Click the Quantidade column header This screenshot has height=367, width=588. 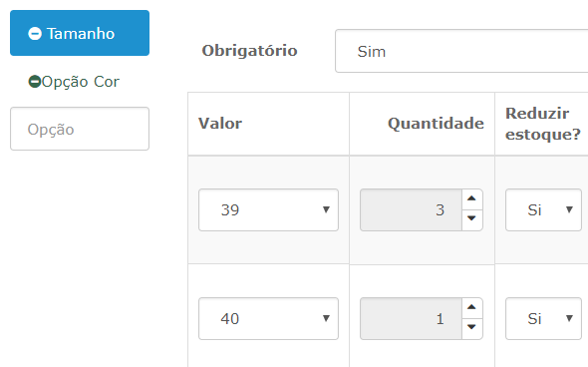tap(436, 124)
